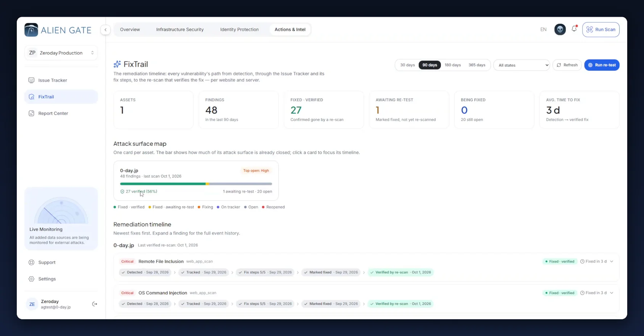Click the Settings gear icon
644x336 pixels.
31,279
